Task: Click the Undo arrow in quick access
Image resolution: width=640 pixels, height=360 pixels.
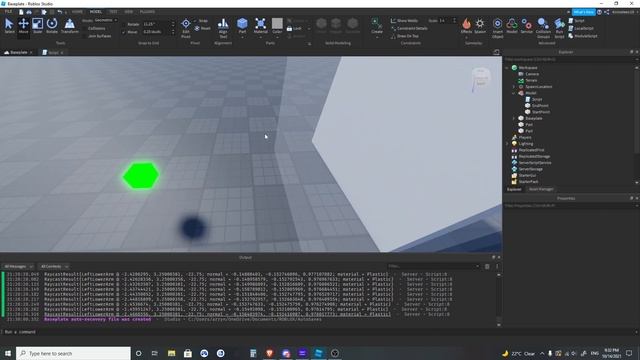Action: (x=60, y=12)
